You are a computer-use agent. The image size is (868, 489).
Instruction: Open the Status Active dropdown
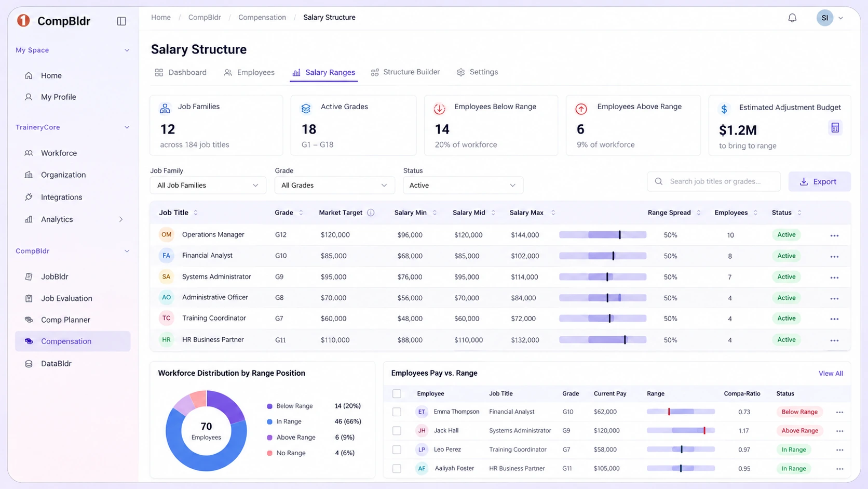(x=463, y=186)
